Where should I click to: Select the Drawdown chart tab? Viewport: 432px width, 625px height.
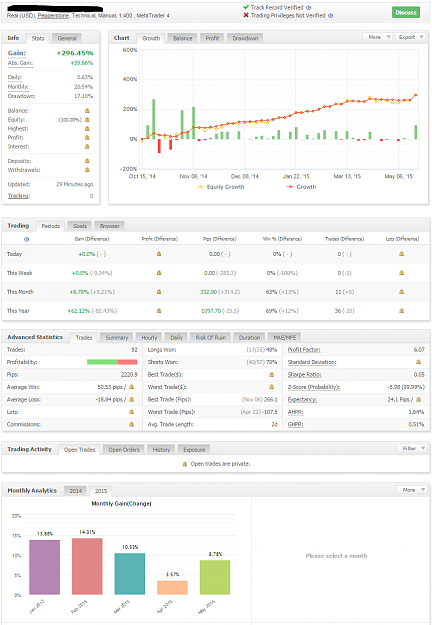point(245,38)
